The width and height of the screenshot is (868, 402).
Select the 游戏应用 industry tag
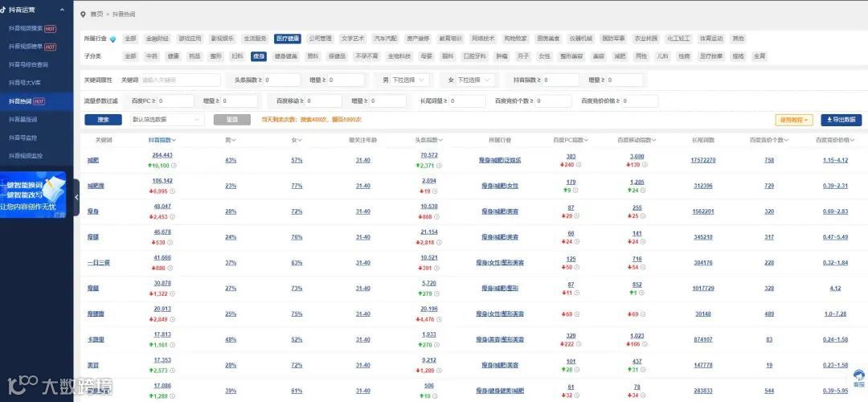[x=190, y=39]
